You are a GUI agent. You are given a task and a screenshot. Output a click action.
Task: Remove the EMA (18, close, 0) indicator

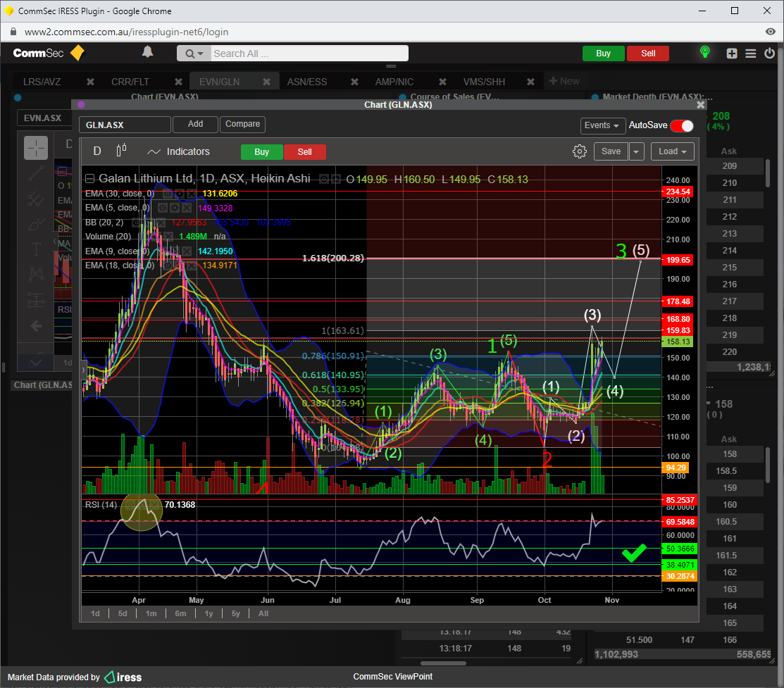click(x=190, y=265)
